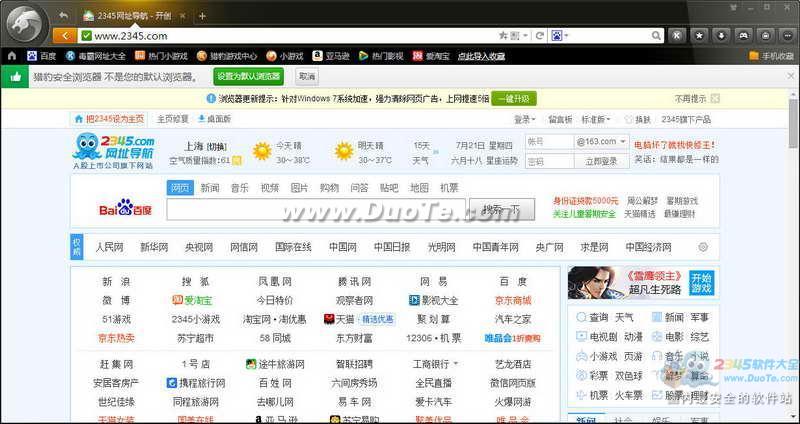Go back with the orange back button
Image resolution: width=800 pixels, height=424 pixels.
pyautogui.click(x=65, y=36)
